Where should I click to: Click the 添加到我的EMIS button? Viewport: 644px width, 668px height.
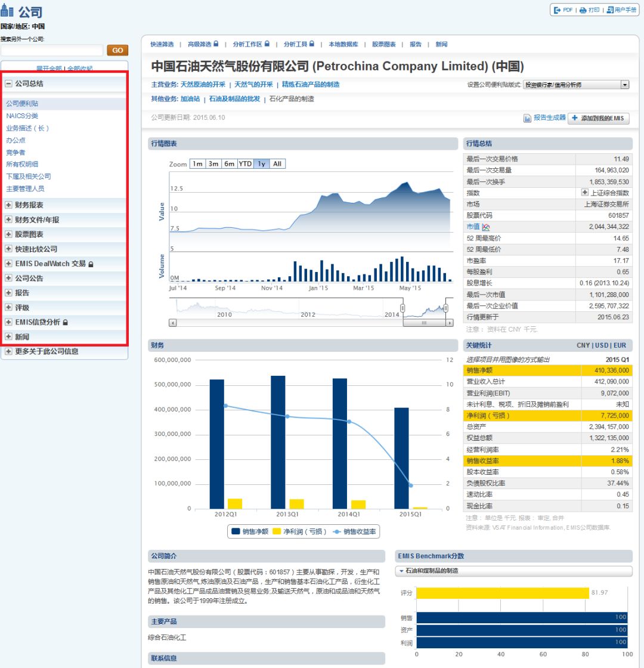(598, 118)
